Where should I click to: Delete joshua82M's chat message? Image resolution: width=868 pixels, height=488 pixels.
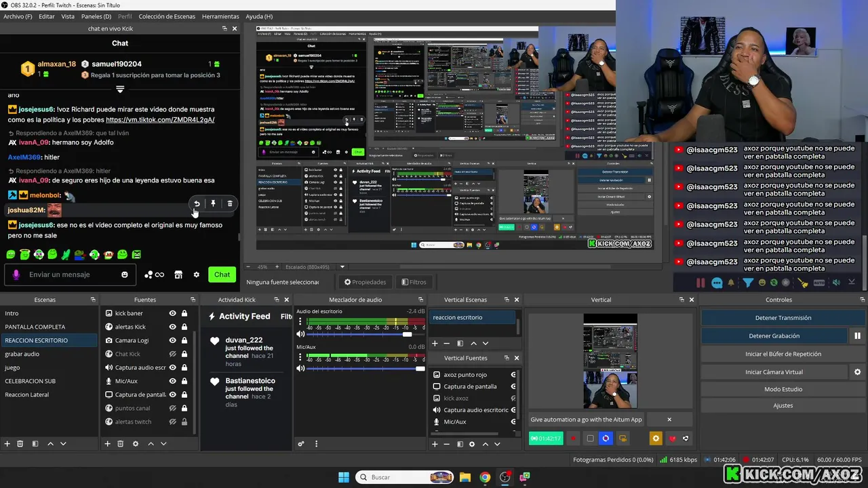230,203
